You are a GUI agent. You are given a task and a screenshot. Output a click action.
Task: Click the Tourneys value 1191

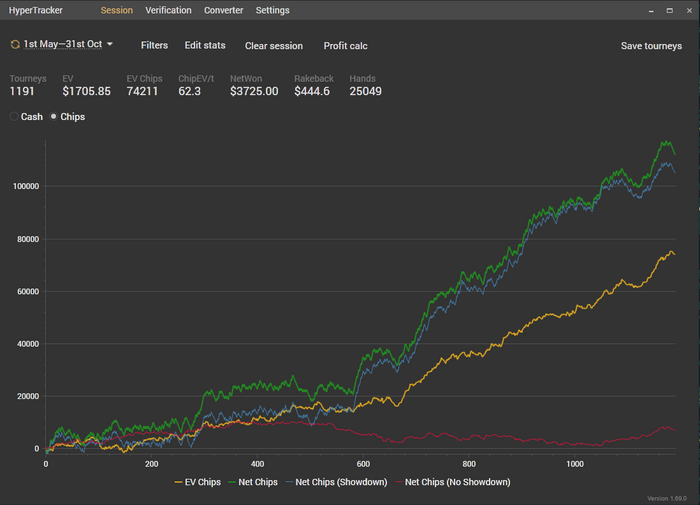[x=22, y=91]
